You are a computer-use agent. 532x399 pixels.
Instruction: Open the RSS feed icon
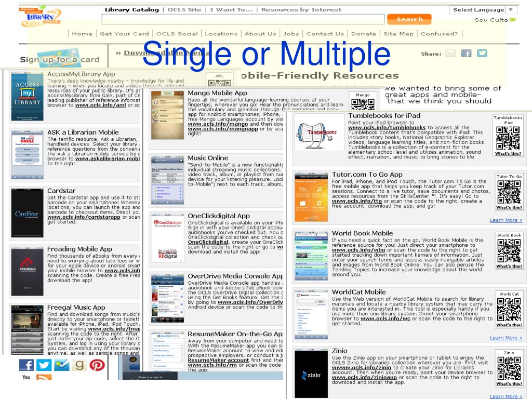click(x=44, y=377)
